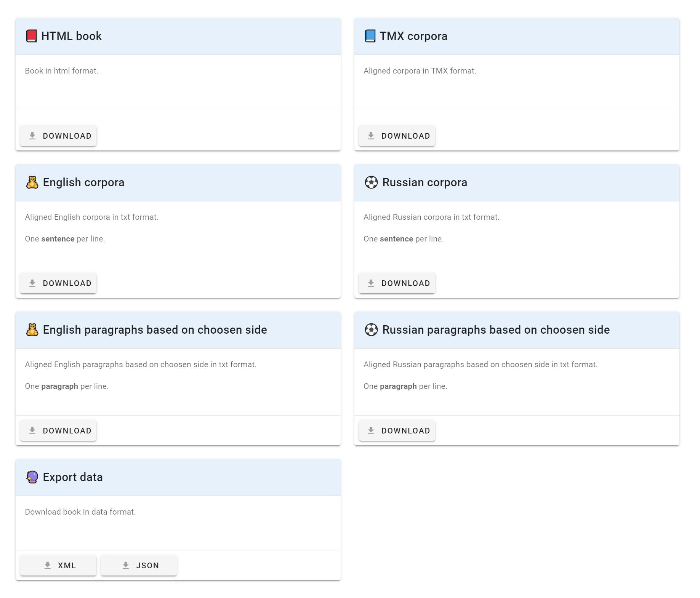Download the HTML book
Screen dimensions: 700x598
point(58,136)
